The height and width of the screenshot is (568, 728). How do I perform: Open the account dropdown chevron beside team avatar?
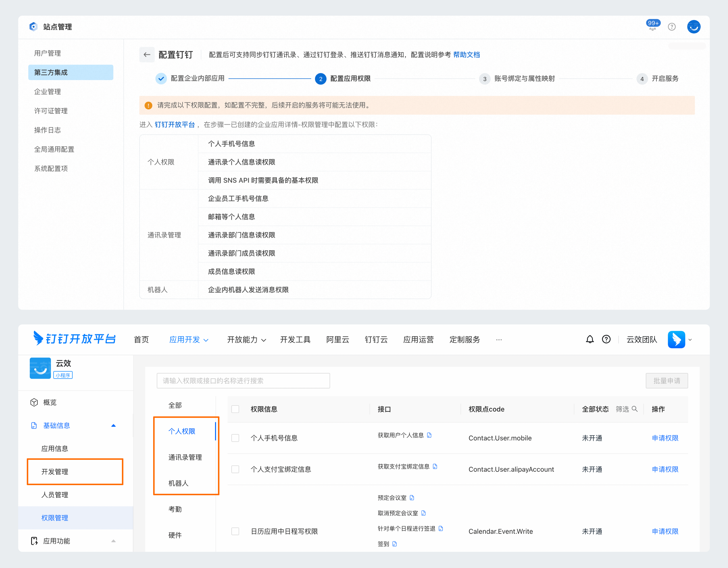(x=690, y=340)
